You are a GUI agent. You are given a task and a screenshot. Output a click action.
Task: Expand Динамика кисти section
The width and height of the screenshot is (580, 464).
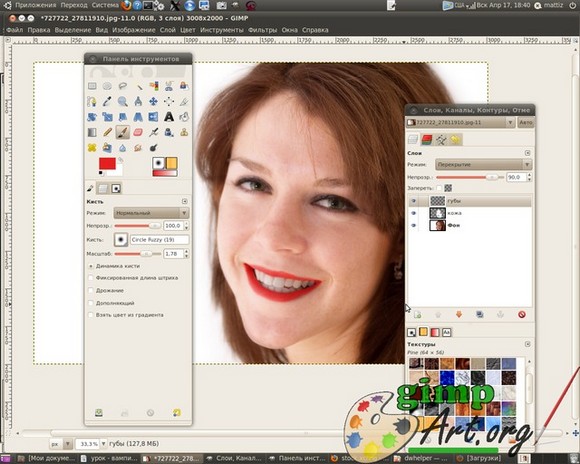pos(90,266)
